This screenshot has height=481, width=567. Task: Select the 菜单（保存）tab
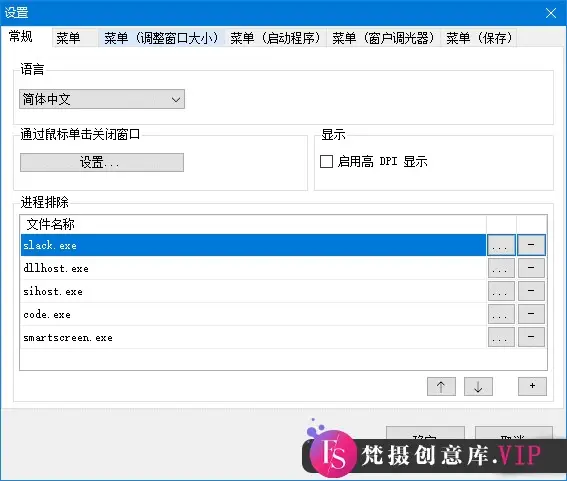[x=479, y=38]
